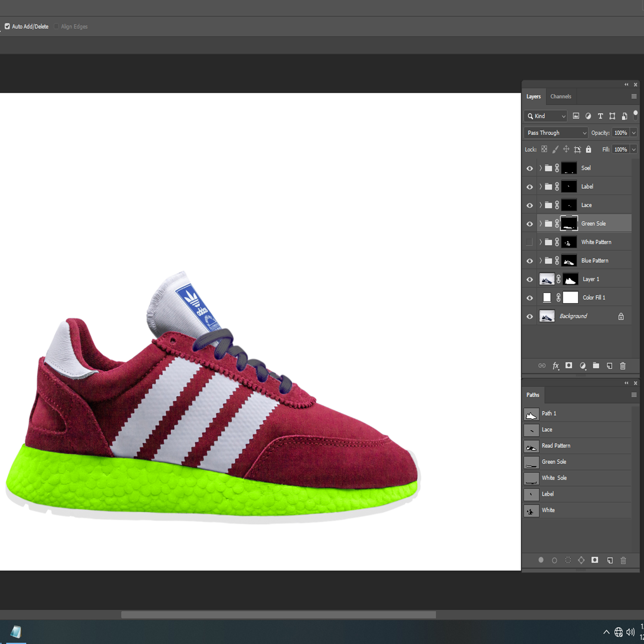Expand the Green Sole group

540,224
